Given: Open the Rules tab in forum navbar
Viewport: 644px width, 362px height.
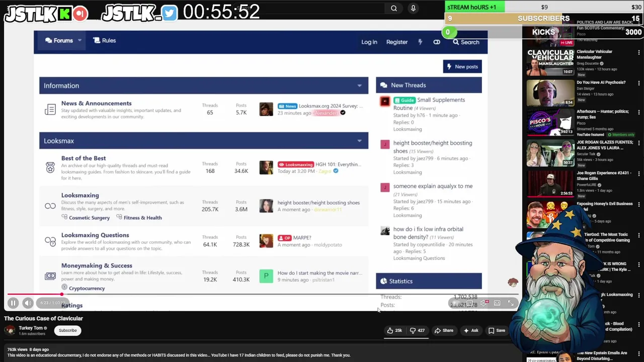Looking at the screenshot, I should (x=104, y=41).
